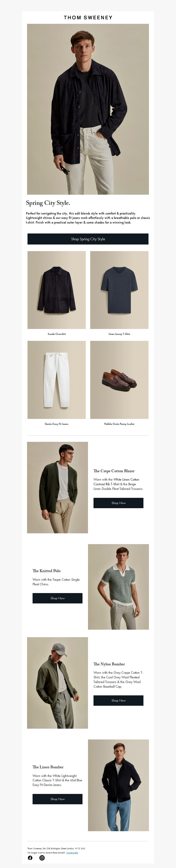The height and width of the screenshot is (868, 176).
Task: Open the Instagram icon in the footer
Action: [x=42, y=858]
